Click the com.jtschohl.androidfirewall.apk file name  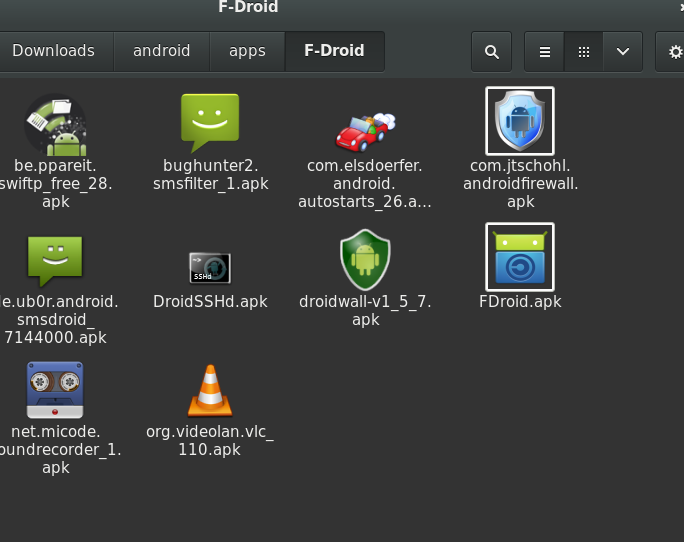point(520,183)
